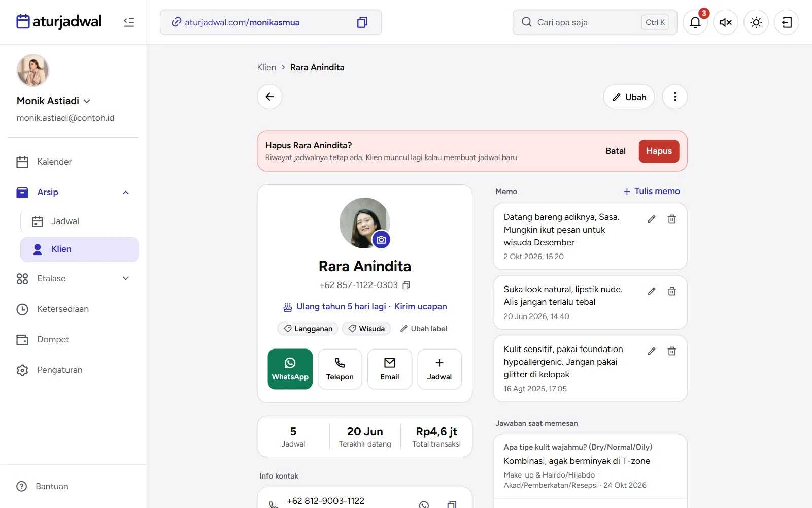Switch the light/dark theme toggle
This screenshot has height=508, width=812.
pyautogui.click(x=756, y=22)
